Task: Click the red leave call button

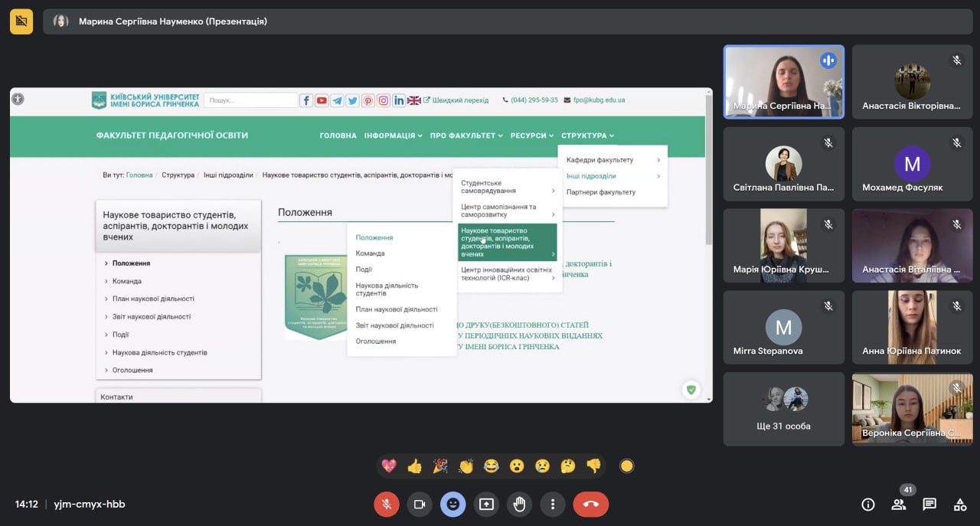Action: [x=590, y=504]
